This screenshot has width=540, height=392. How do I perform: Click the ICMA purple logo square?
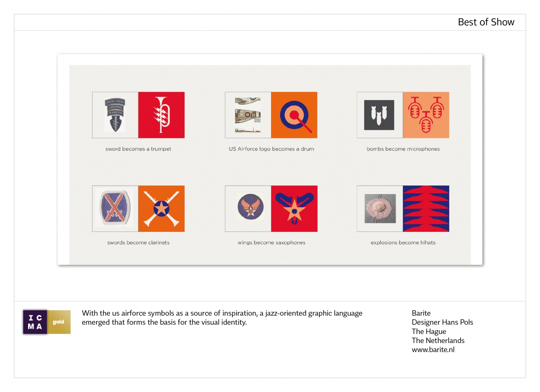pyautogui.click(x=34, y=322)
